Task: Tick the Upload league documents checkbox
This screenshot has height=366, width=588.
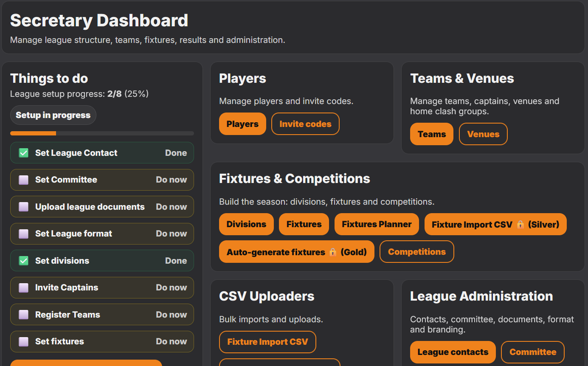Action: (24, 207)
